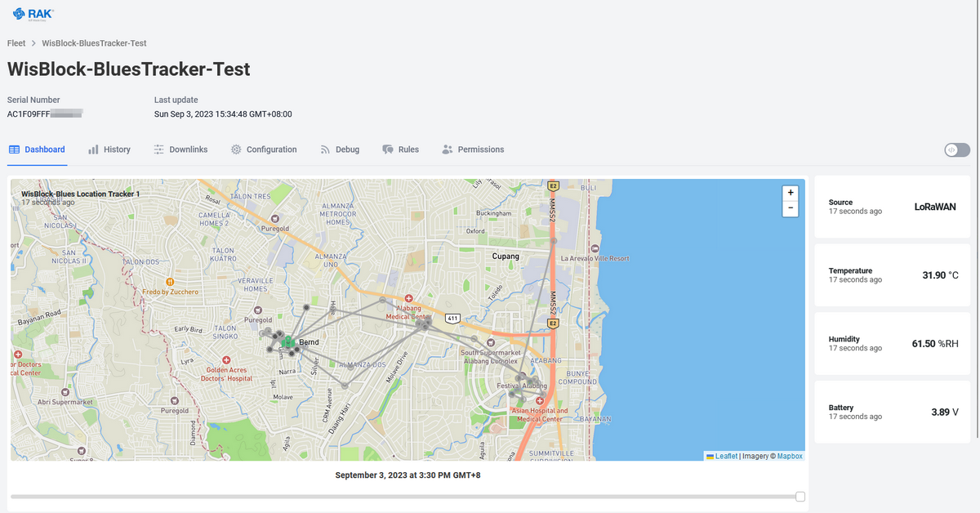980x513 pixels.
Task: Go back to Fleet via the breadcrumb
Action: pos(16,43)
